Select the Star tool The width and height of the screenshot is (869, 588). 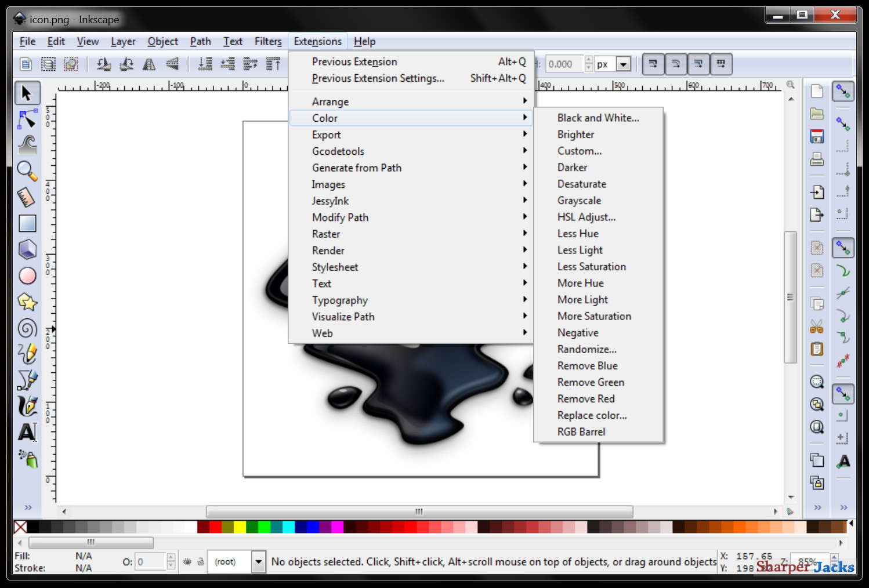click(27, 302)
